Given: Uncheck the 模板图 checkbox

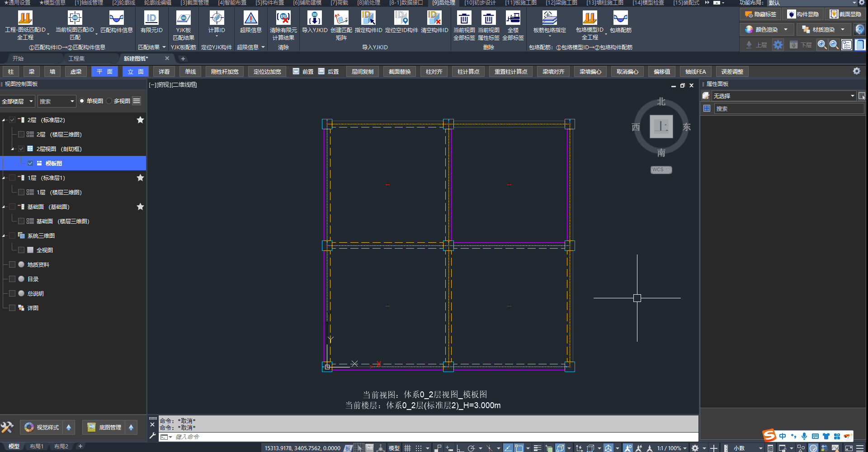Looking at the screenshot, I should coord(30,163).
